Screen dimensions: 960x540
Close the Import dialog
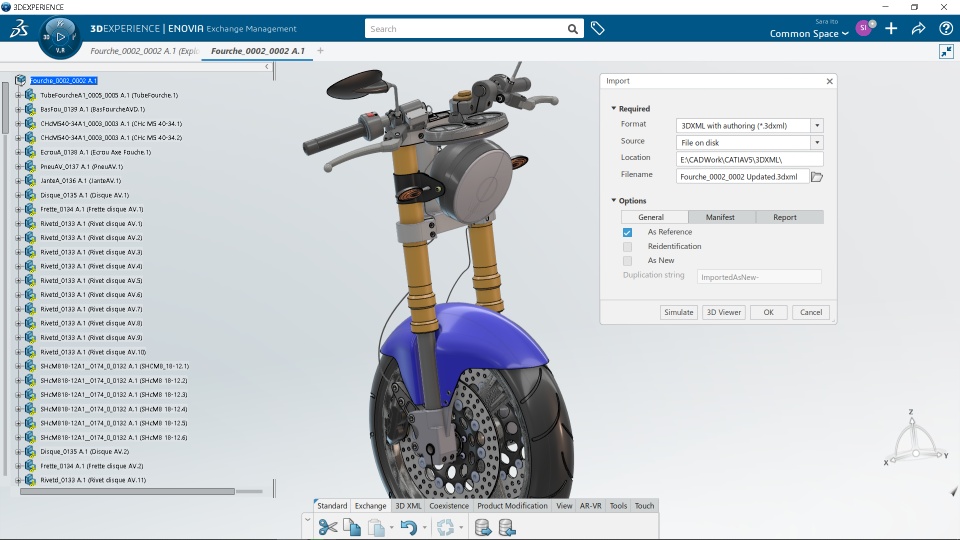pos(830,81)
